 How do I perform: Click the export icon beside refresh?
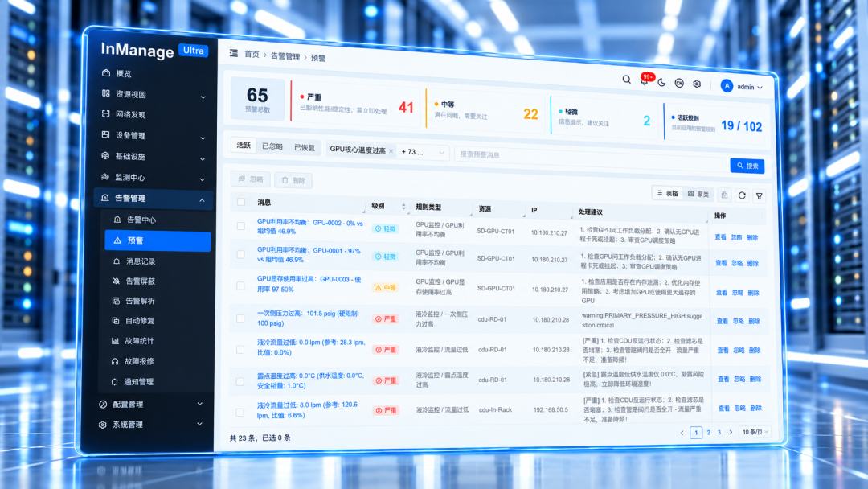pos(725,195)
